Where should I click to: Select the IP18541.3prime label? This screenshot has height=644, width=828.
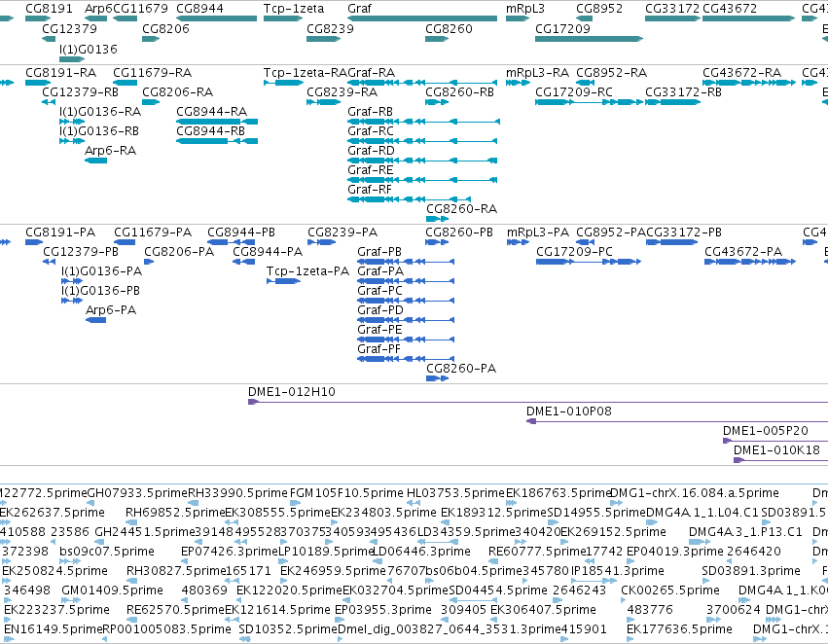click(617, 571)
